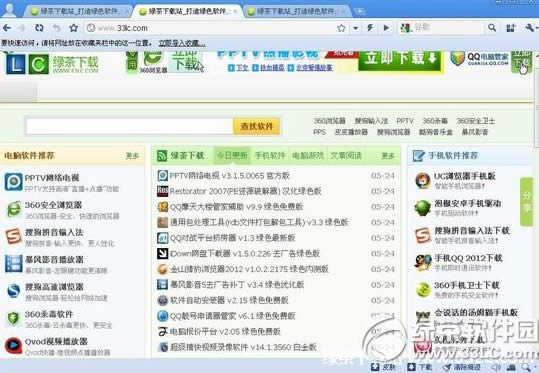Click the 立即导入收藏 link
The image size is (539, 373).
(x=182, y=43)
